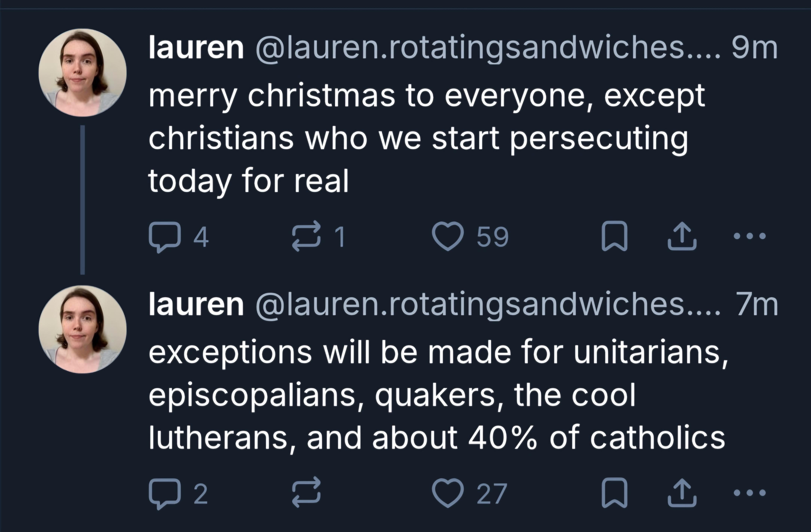Open lauren's avatar on second post

[82, 329]
